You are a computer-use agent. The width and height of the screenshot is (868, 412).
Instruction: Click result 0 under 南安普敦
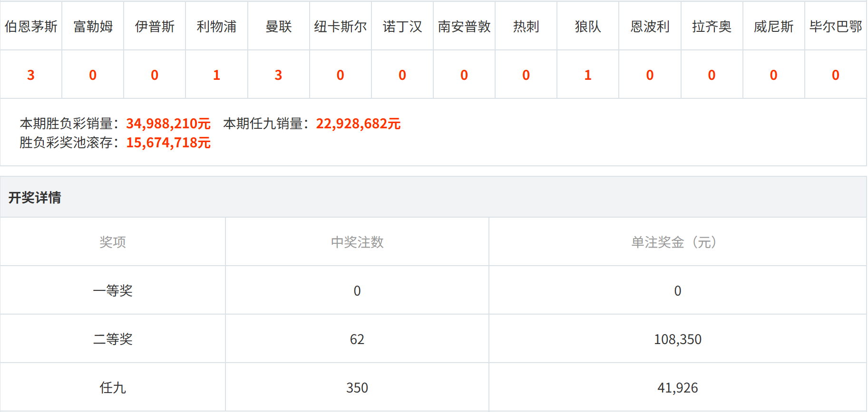464,75
